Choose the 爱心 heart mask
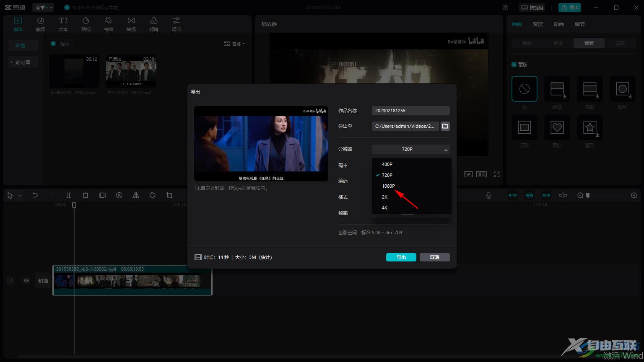 tap(557, 127)
